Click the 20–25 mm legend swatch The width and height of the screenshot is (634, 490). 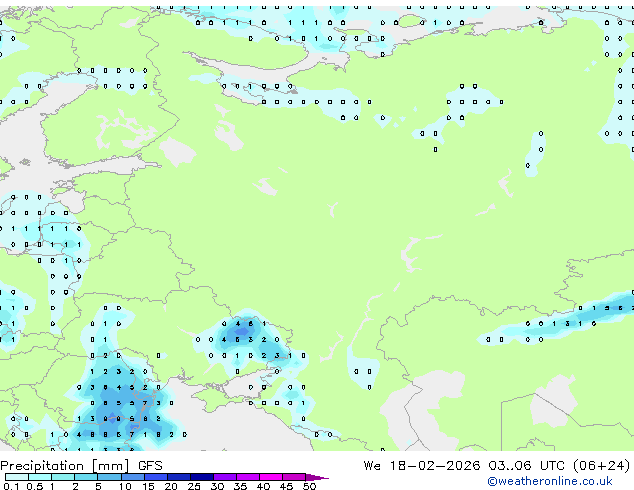179,477
